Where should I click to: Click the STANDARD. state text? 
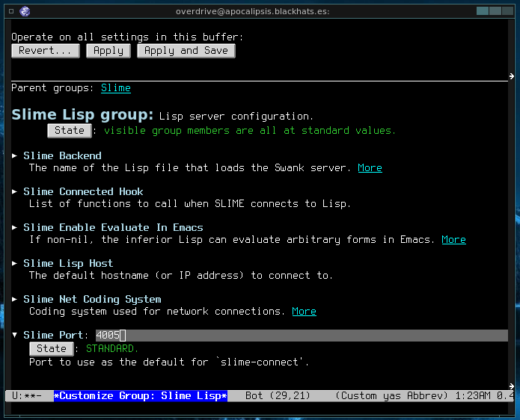point(112,349)
